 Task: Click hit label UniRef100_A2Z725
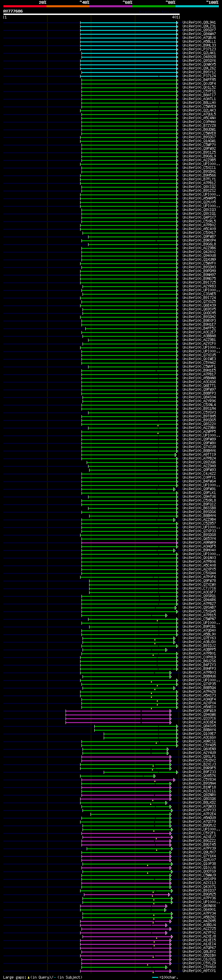[x=199, y=929]
